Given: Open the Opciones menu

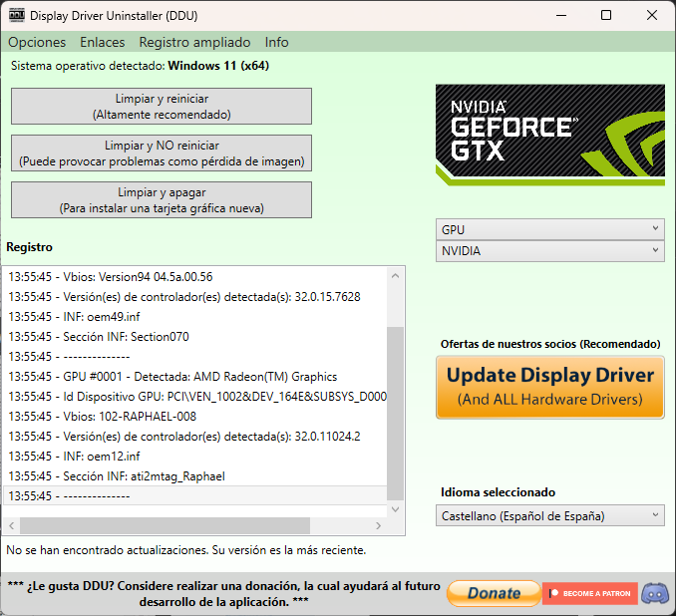Looking at the screenshot, I should click(37, 42).
